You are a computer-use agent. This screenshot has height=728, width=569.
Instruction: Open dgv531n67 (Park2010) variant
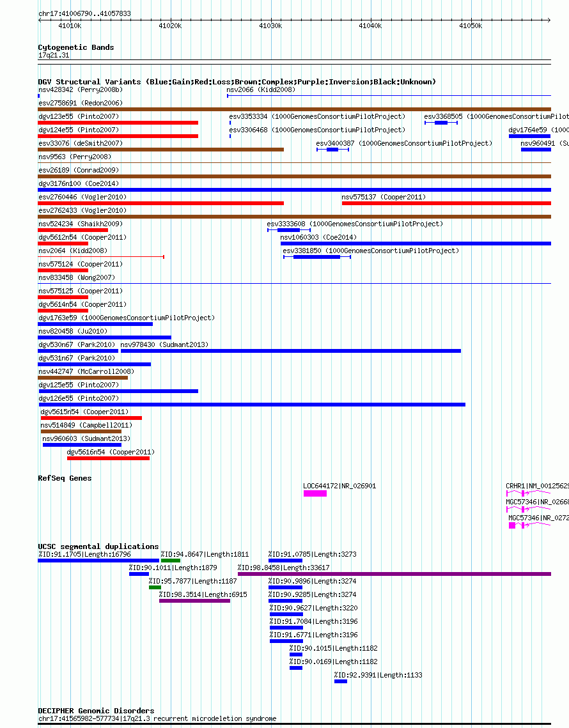click(x=77, y=359)
